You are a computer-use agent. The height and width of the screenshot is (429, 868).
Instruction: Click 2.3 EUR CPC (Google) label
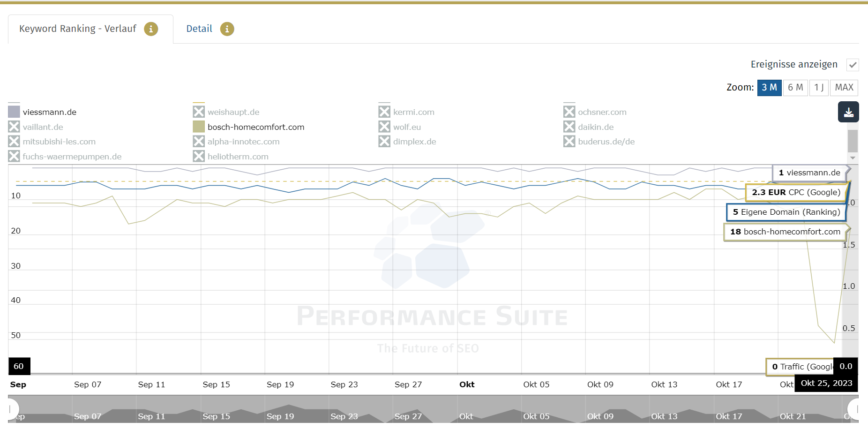pyautogui.click(x=797, y=193)
